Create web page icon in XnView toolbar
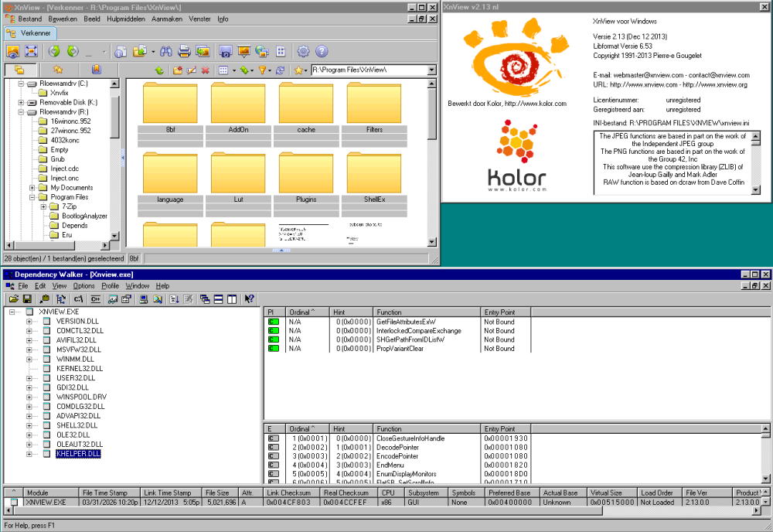This screenshot has width=773, height=532. 262,51
